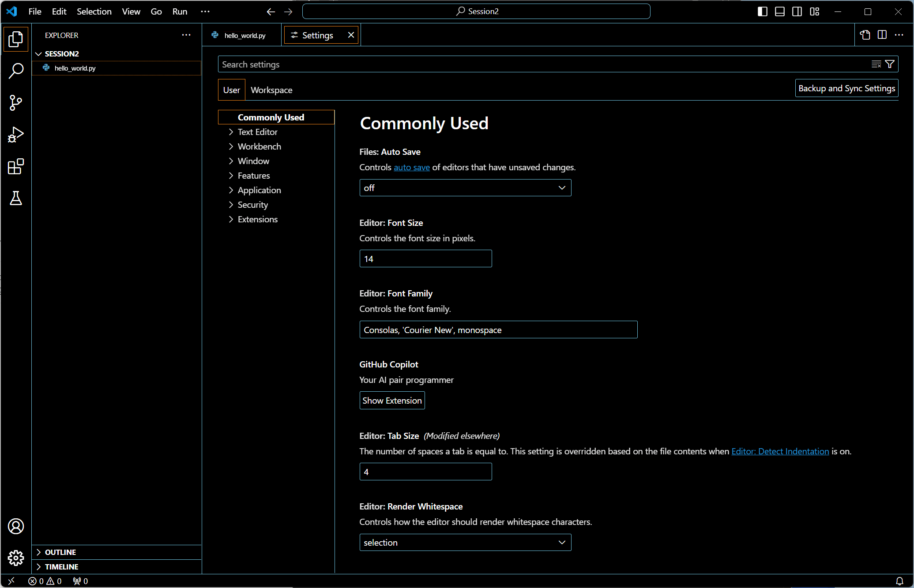
Task: Open the Testing flask view
Action: (16, 198)
